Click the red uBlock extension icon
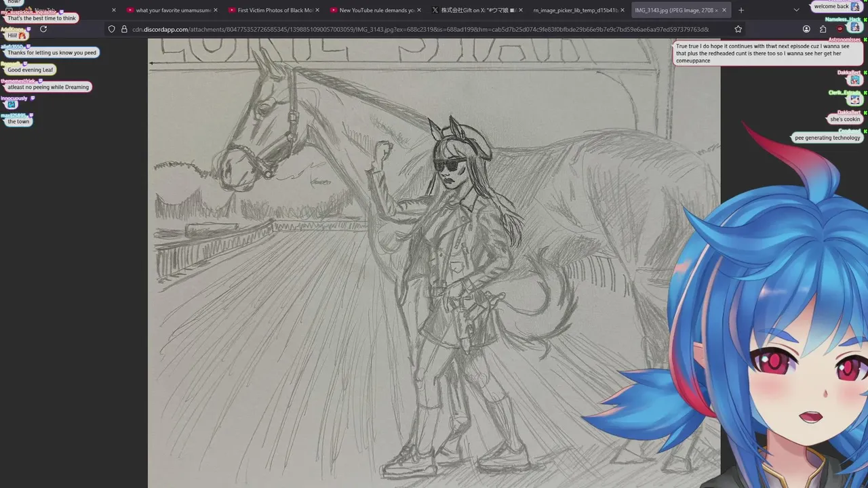This screenshot has width=868, height=488. coord(840,29)
